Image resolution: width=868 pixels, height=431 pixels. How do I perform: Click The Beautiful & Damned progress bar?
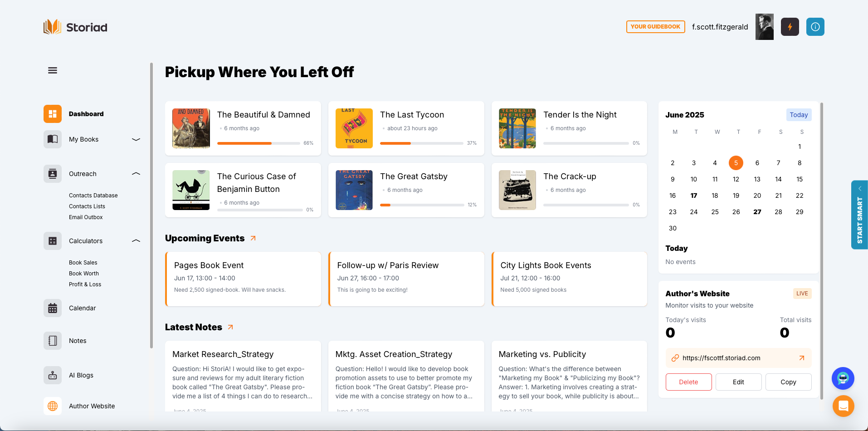tap(258, 143)
